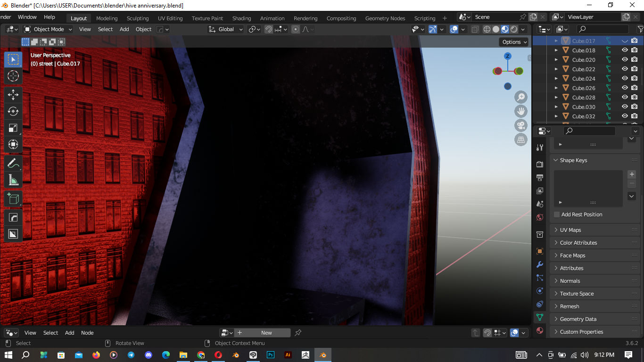Add a new shape key with plus button
The height and width of the screenshot is (362, 644).
coord(632,174)
